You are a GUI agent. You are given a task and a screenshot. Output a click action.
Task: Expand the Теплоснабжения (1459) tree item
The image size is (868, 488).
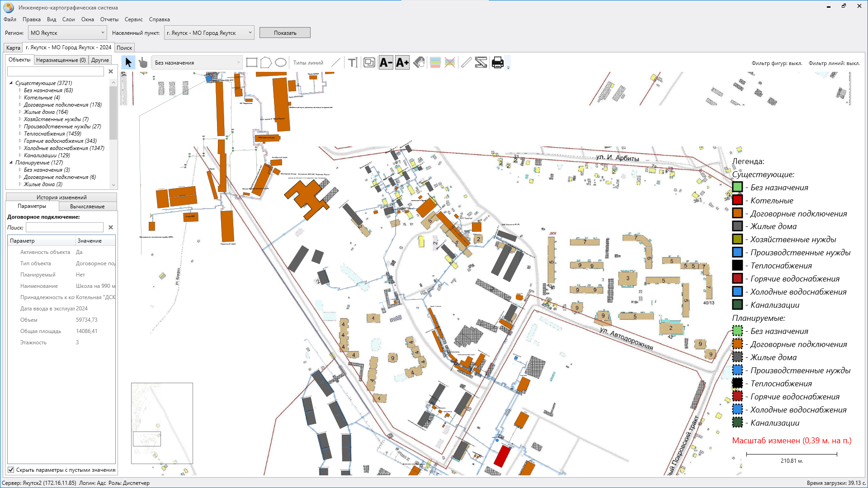click(20, 134)
